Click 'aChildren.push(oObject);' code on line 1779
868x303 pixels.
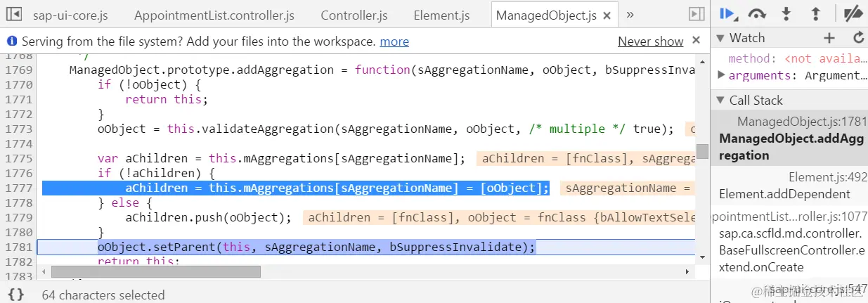208,217
